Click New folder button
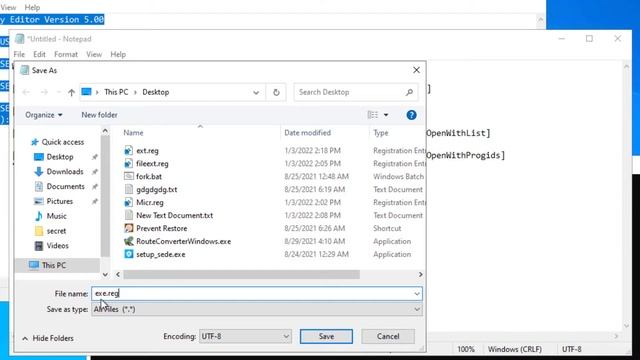640x360 pixels. pyautogui.click(x=99, y=115)
